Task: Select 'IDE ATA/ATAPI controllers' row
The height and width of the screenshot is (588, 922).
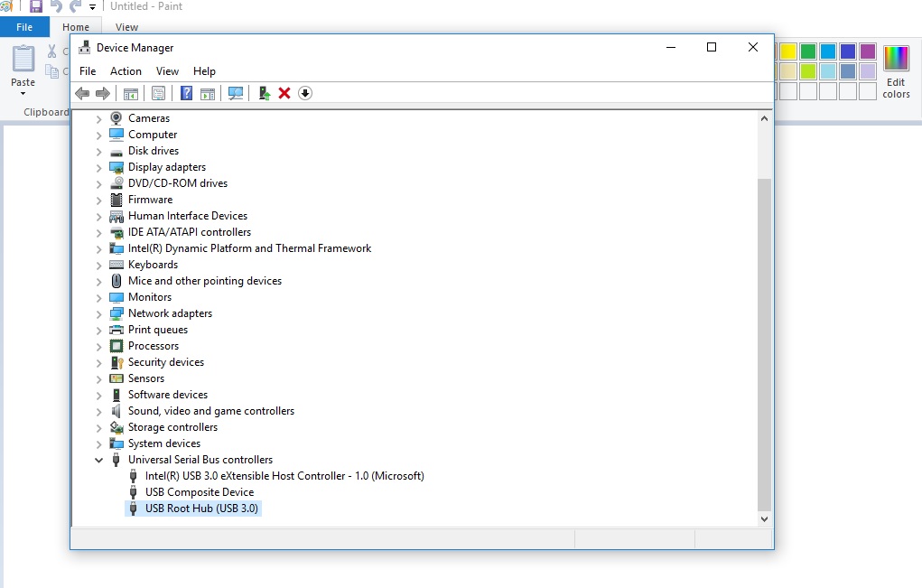Action: (190, 232)
